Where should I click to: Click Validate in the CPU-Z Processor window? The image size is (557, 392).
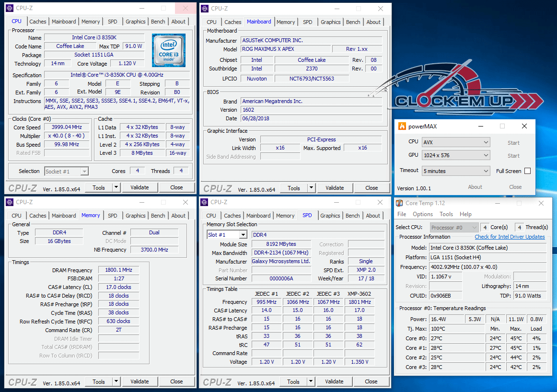pyautogui.click(x=139, y=187)
